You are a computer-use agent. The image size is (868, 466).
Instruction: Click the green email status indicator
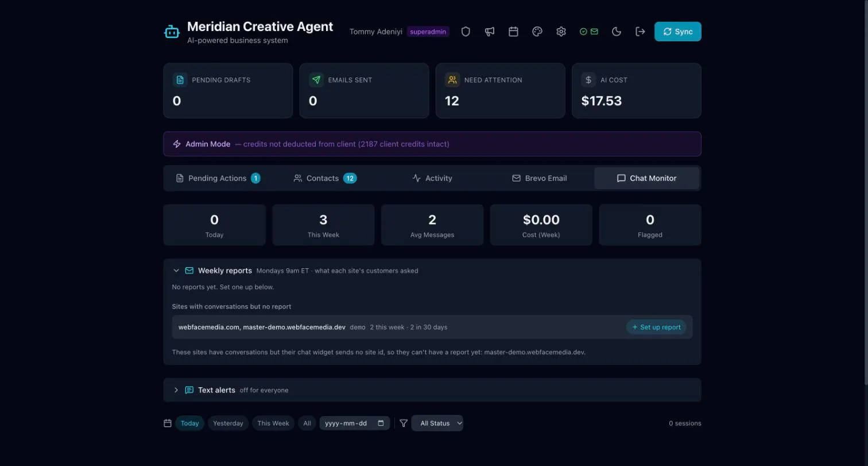[589, 32]
